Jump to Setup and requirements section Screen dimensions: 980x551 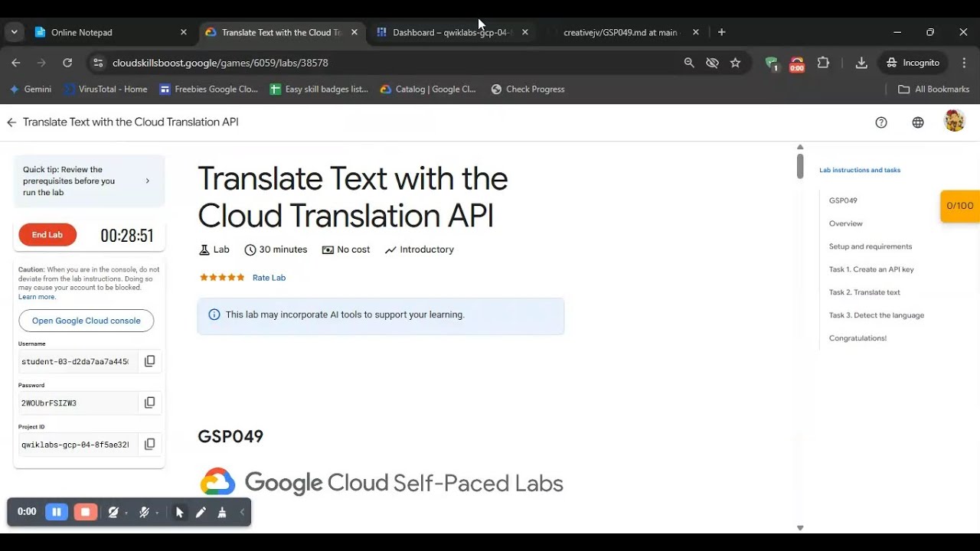pos(871,246)
